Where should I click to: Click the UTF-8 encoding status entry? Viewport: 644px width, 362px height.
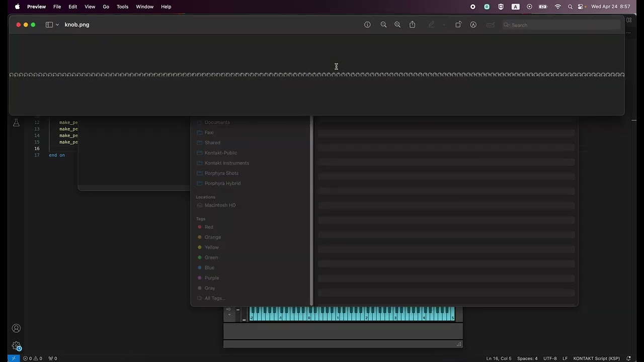click(550, 358)
